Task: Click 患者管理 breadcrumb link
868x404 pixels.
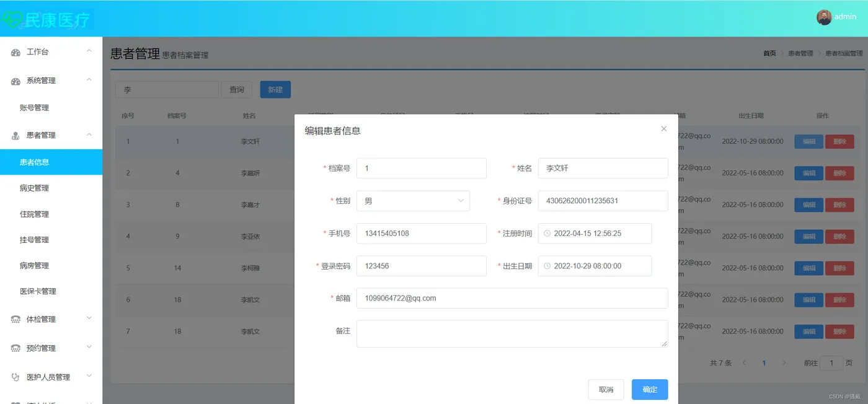Action: click(800, 53)
